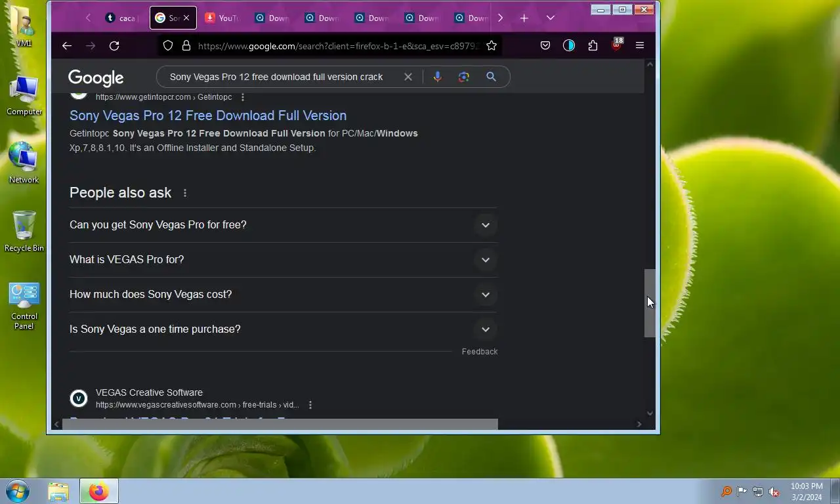Viewport: 840px width, 504px height.
Task: View site security padlock info
Action: tap(186, 46)
